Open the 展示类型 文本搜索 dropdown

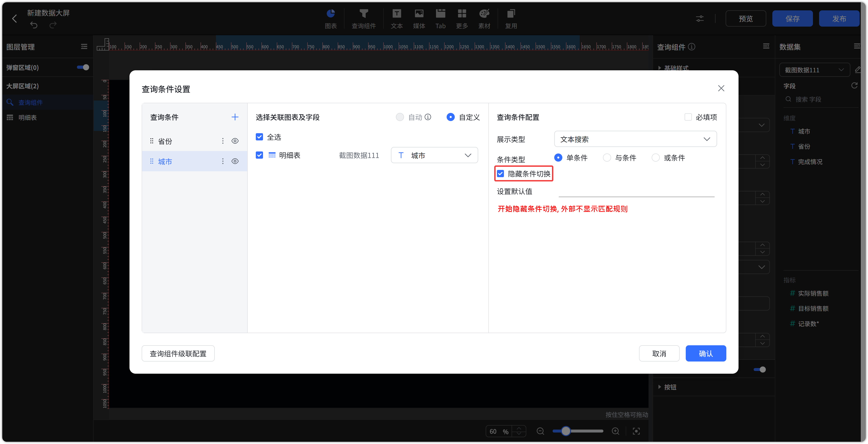point(635,139)
